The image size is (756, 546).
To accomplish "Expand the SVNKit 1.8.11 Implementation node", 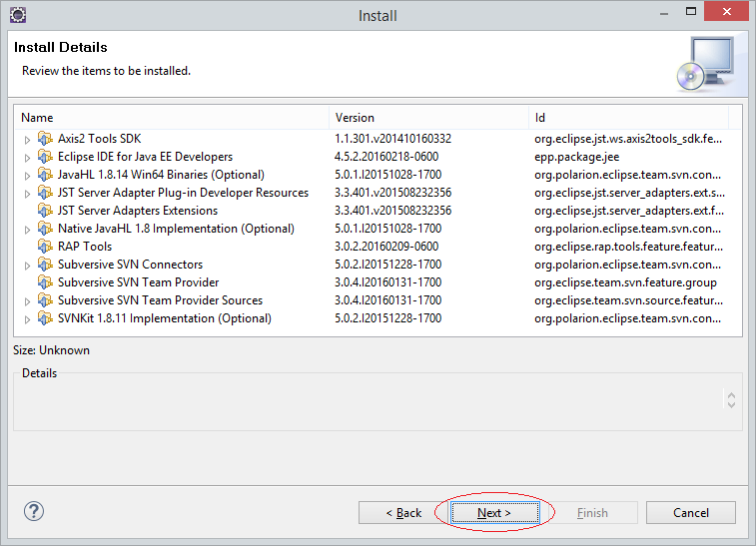I will coord(27,319).
